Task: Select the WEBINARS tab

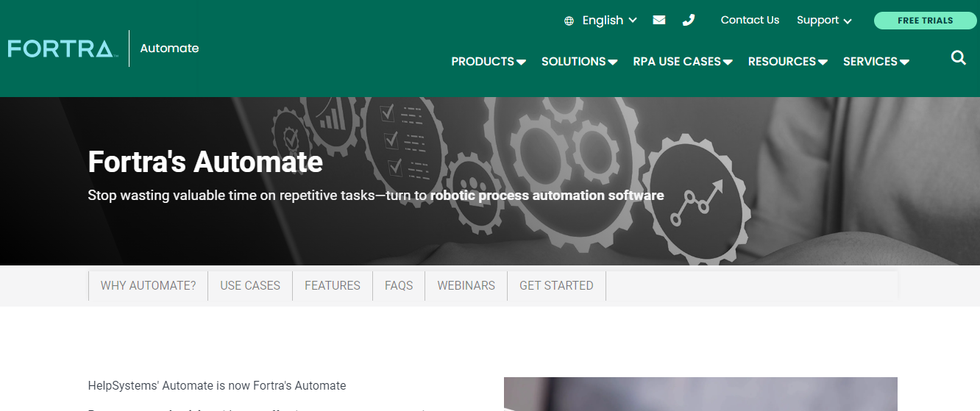Action: (466, 286)
